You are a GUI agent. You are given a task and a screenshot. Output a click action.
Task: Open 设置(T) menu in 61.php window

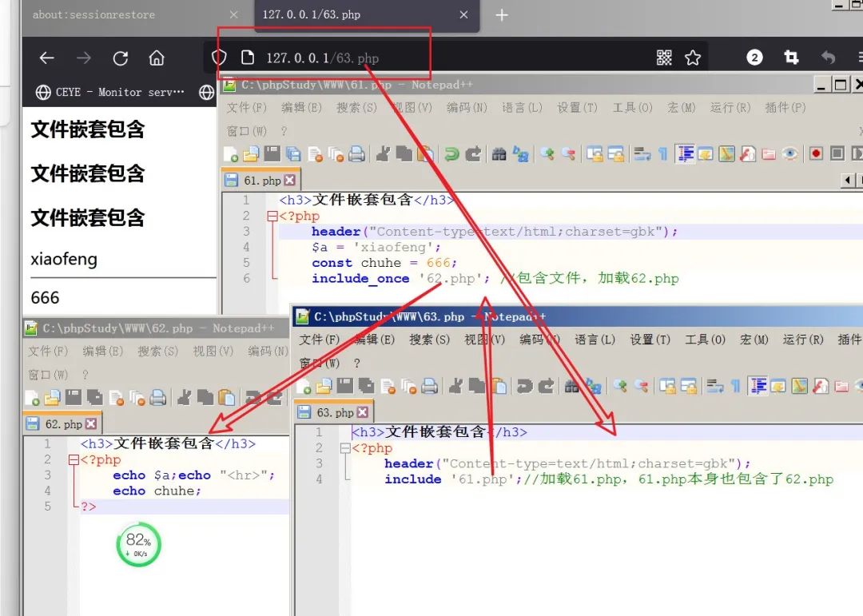click(578, 107)
